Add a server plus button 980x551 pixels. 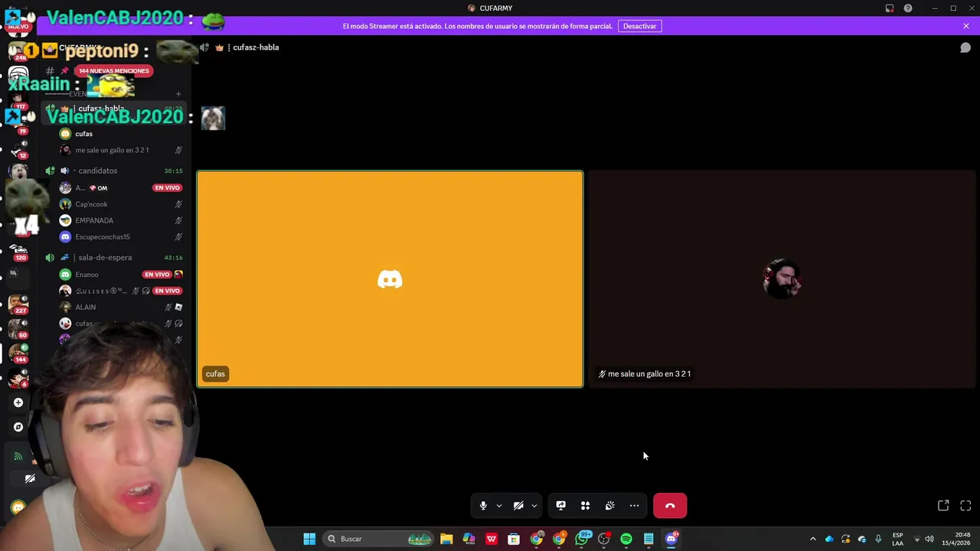point(18,403)
